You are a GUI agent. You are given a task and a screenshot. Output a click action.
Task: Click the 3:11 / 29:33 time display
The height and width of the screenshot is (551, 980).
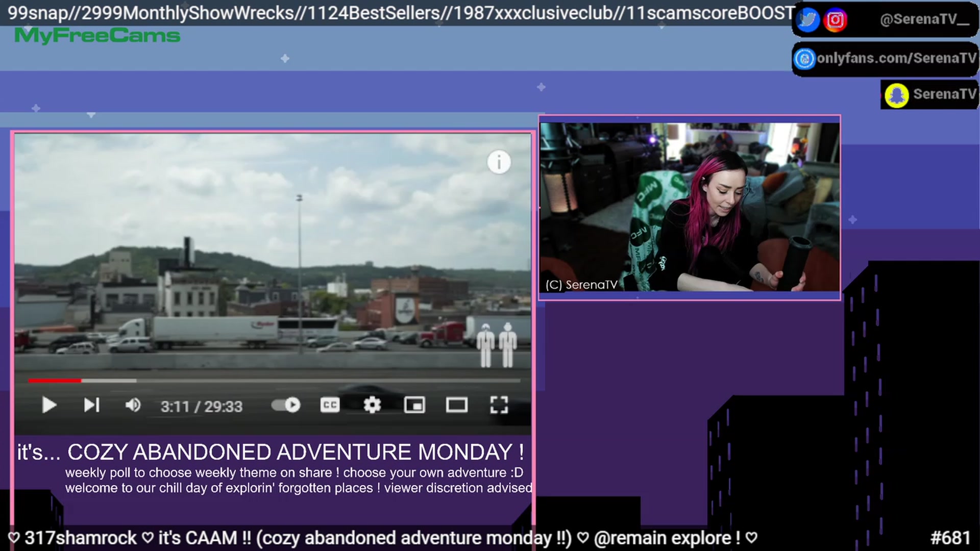point(202,407)
